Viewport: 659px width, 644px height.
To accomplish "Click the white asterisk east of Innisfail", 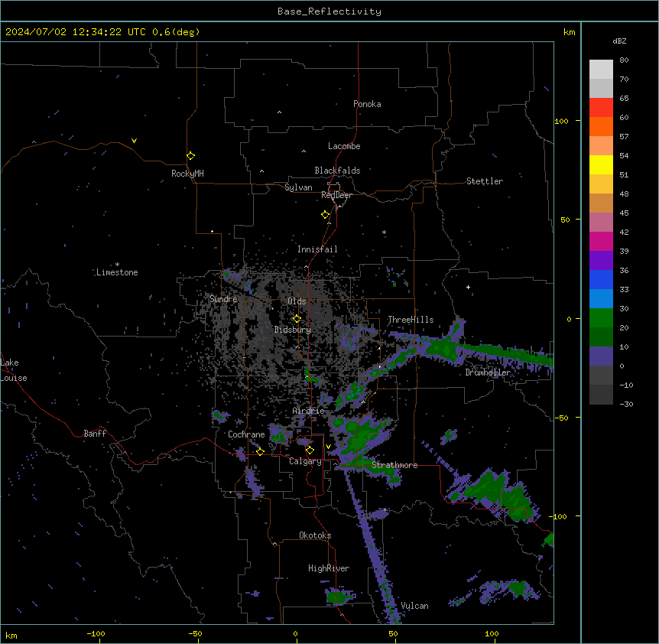I will (384, 233).
